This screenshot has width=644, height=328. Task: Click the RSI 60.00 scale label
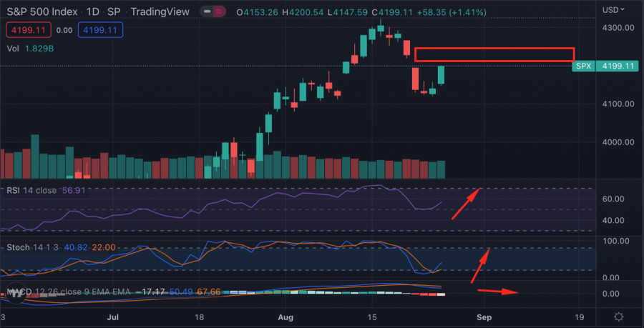613,199
